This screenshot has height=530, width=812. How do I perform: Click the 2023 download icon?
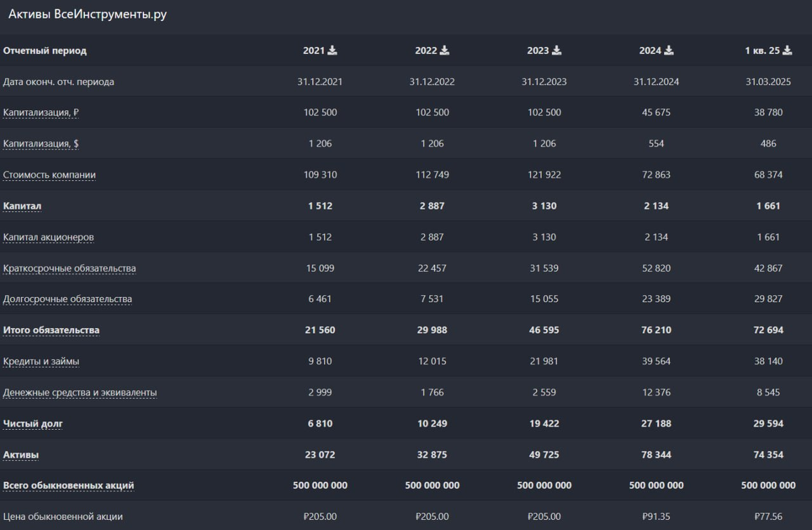point(557,50)
